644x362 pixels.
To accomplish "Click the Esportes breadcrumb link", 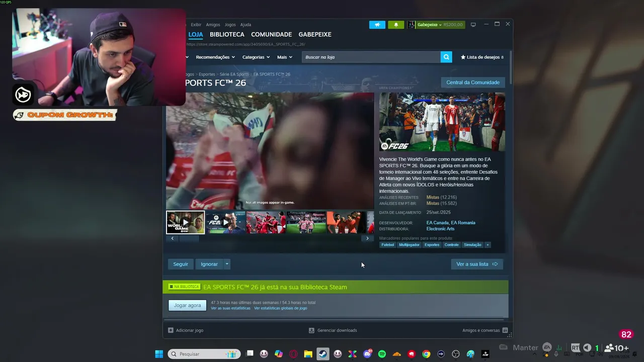I will 207,74.
